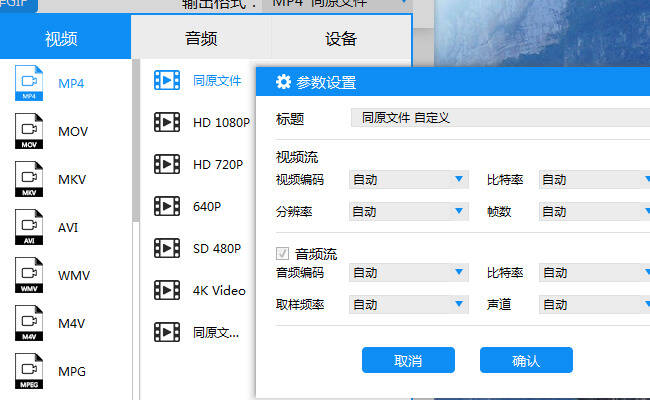Click the film icon beside truncated 同原文... preset
Screen dimensions: 650x400
[x=167, y=332]
